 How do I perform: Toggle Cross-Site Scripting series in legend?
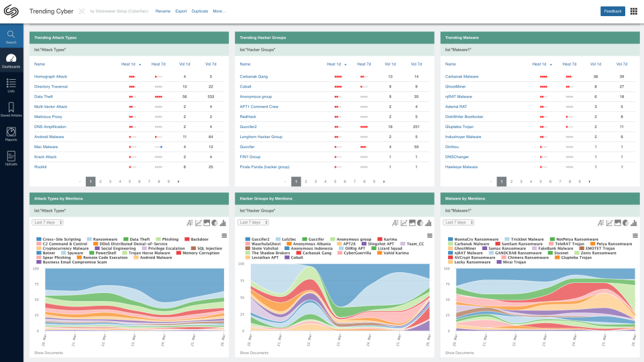(59, 239)
